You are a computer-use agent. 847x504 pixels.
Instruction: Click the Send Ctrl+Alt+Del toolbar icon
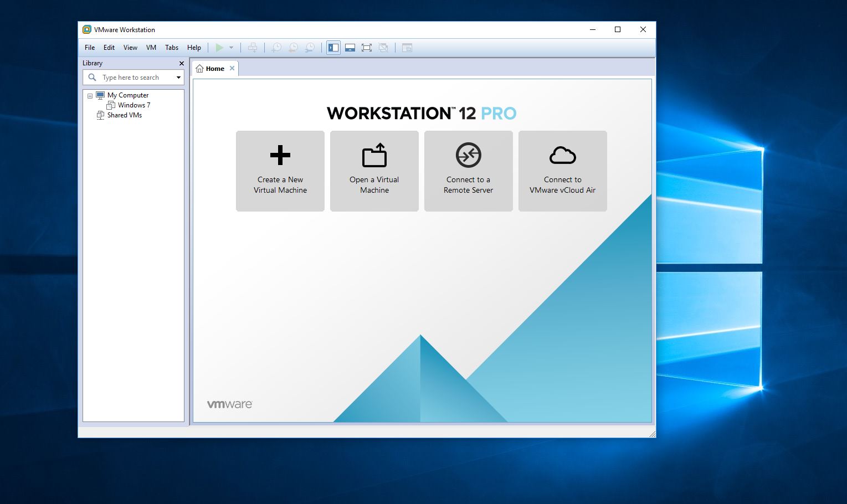click(x=253, y=48)
